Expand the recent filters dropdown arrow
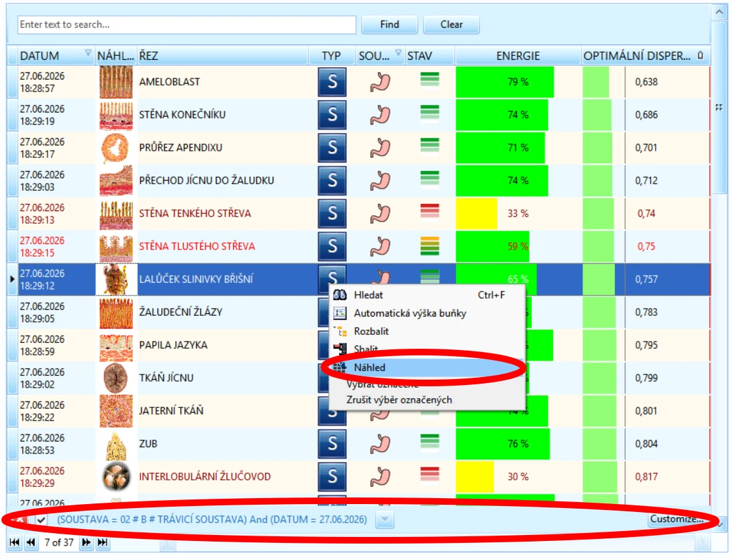The height and width of the screenshot is (560, 732). pyautogui.click(x=384, y=519)
